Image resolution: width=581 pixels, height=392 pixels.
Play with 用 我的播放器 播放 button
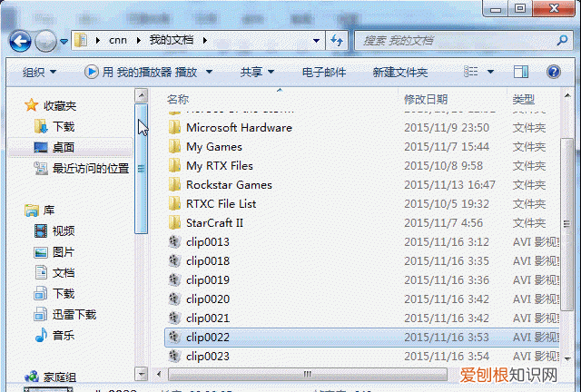click(x=141, y=72)
